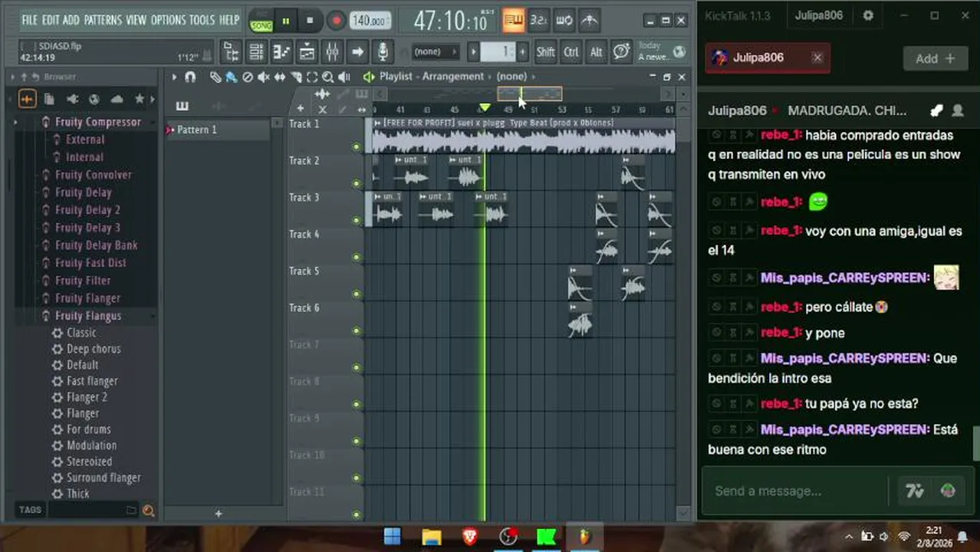Screen dimensions: 980x552
Task: Toggle the magnet snap icon in Playlist
Action: coord(190,77)
